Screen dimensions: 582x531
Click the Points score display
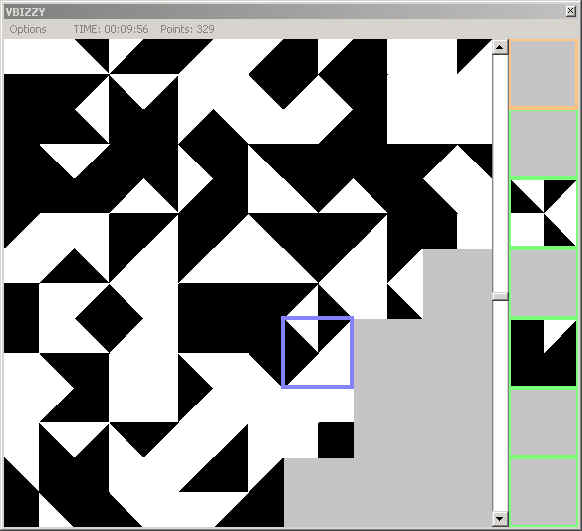(187, 29)
